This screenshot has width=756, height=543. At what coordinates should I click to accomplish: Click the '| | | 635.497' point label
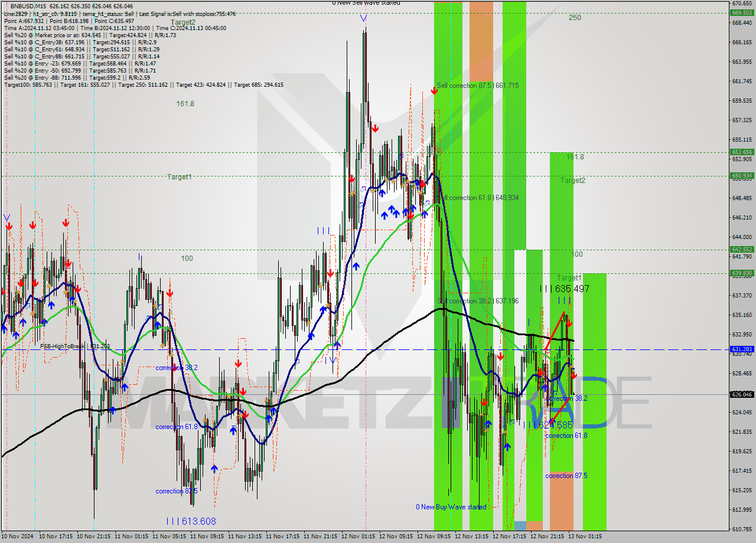564,289
